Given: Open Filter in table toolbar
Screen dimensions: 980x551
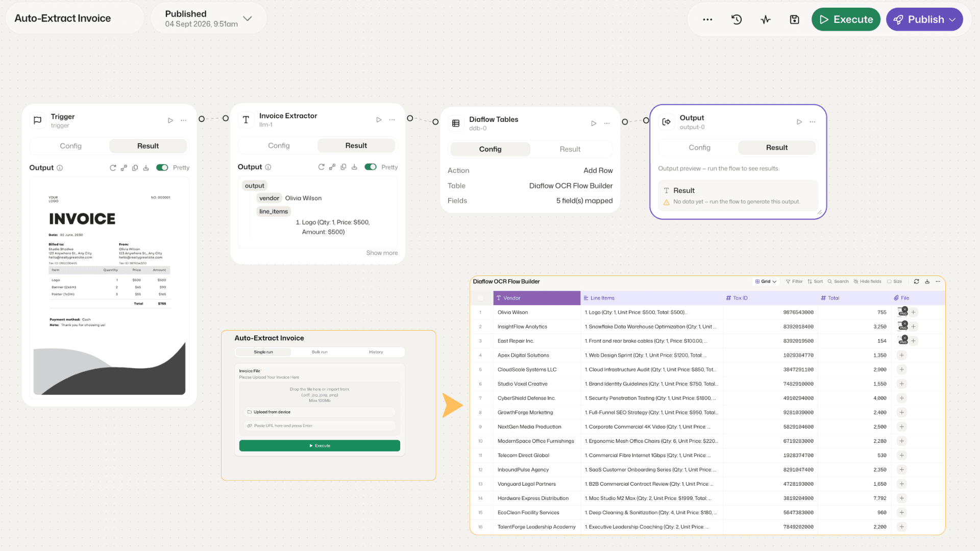Looking at the screenshot, I should coord(794,282).
